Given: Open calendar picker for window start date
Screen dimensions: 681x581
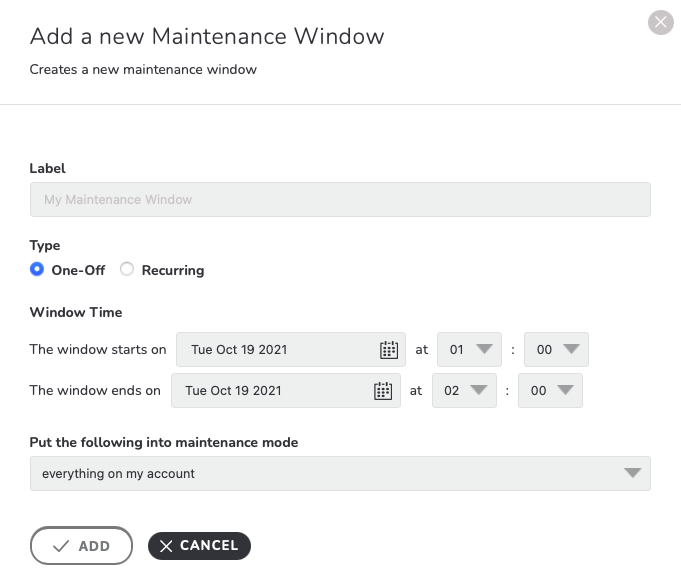Looking at the screenshot, I should (389, 350).
